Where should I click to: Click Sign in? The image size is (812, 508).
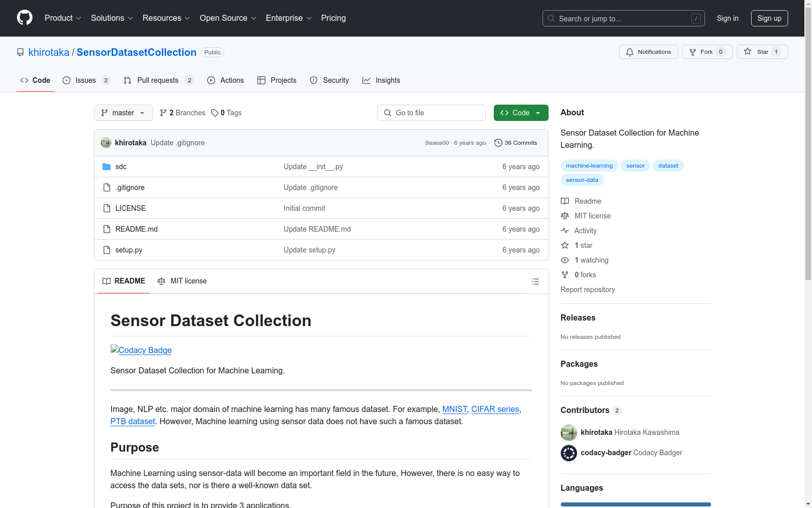tap(727, 18)
